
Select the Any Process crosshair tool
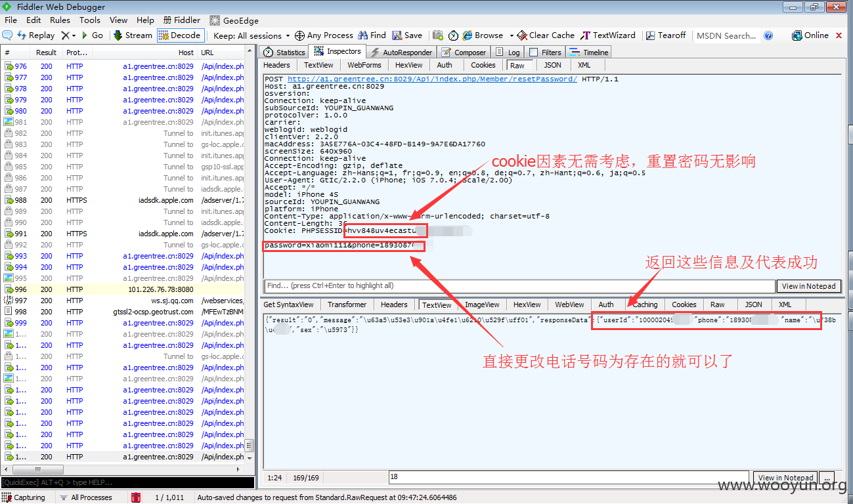324,35
